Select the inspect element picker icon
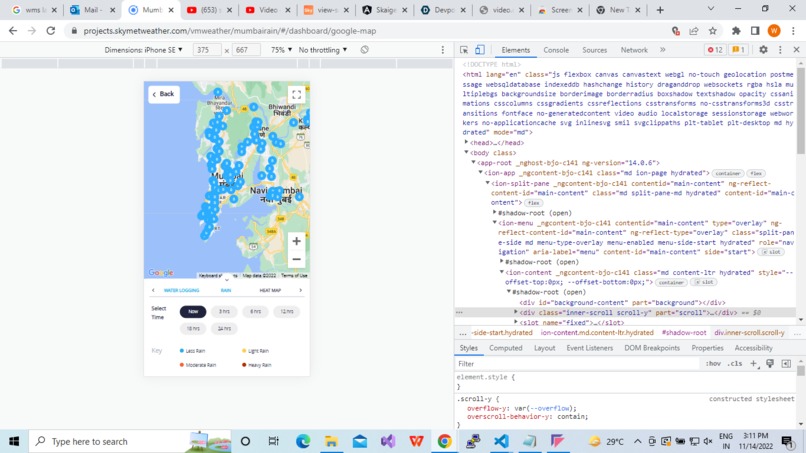Viewport: 806px width, 453px height. click(x=464, y=50)
